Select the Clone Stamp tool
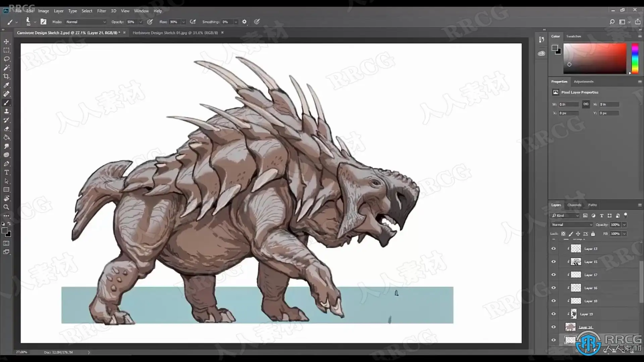Image resolution: width=644 pixels, height=362 pixels. click(x=6, y=111)
